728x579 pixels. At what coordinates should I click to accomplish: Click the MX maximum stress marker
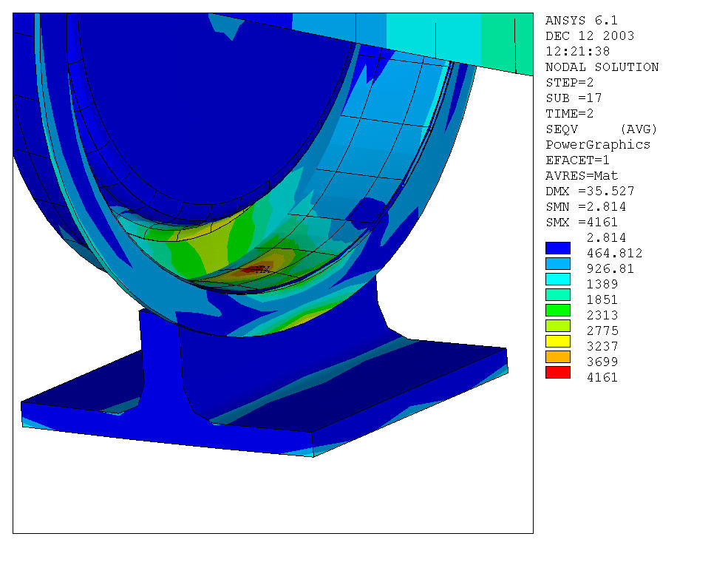click(260, 270)
